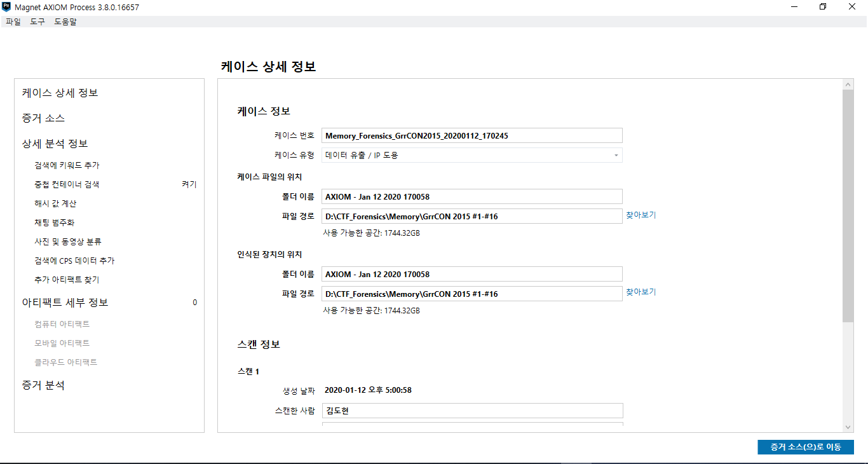
Task: Click 폴더 이름 field under 케이스 파일의 위치
Action: [472, 196]
